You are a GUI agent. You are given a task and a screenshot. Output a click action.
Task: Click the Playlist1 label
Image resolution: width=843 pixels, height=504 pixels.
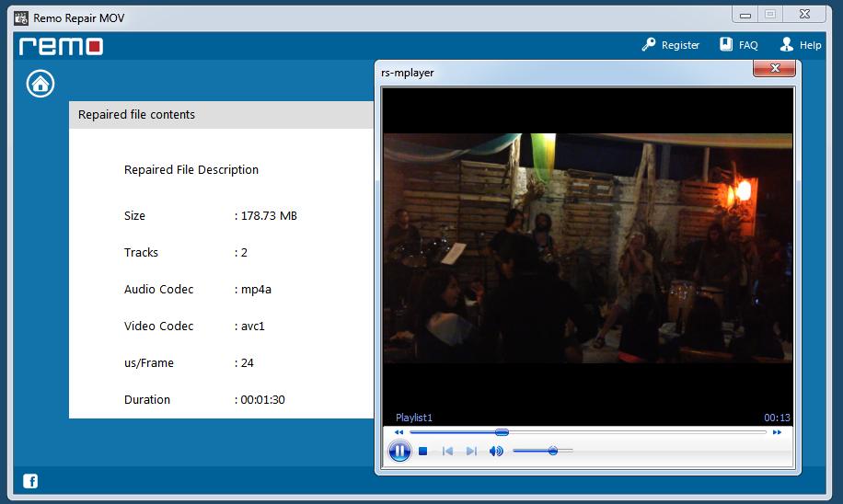coord(414,418)
